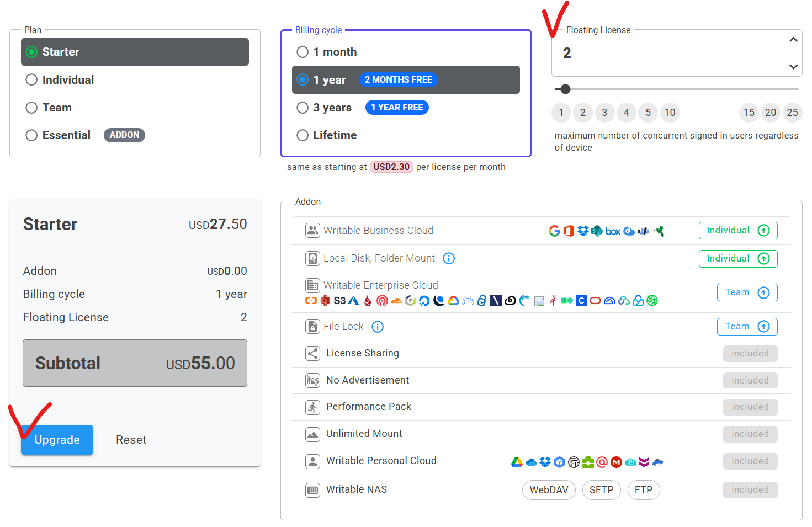Select the Individual plan radio button

(32, 80)
